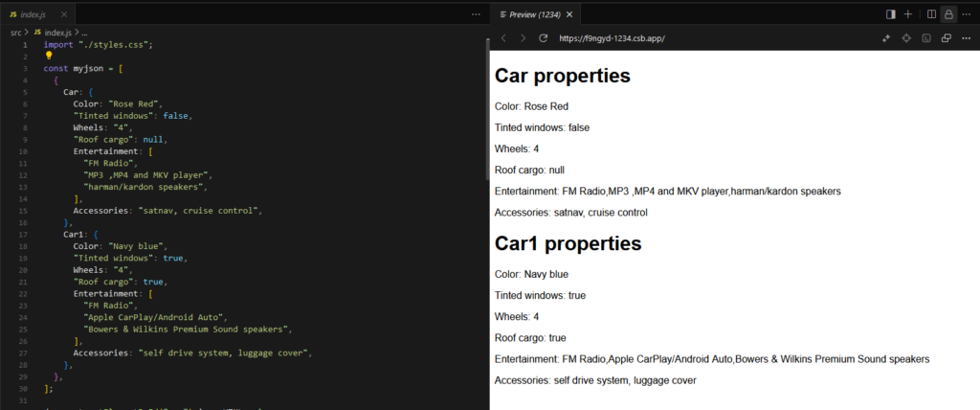Open preview toolbar more options ellipsis
Viewport: 980px width, 410px height.
(967, 38)
